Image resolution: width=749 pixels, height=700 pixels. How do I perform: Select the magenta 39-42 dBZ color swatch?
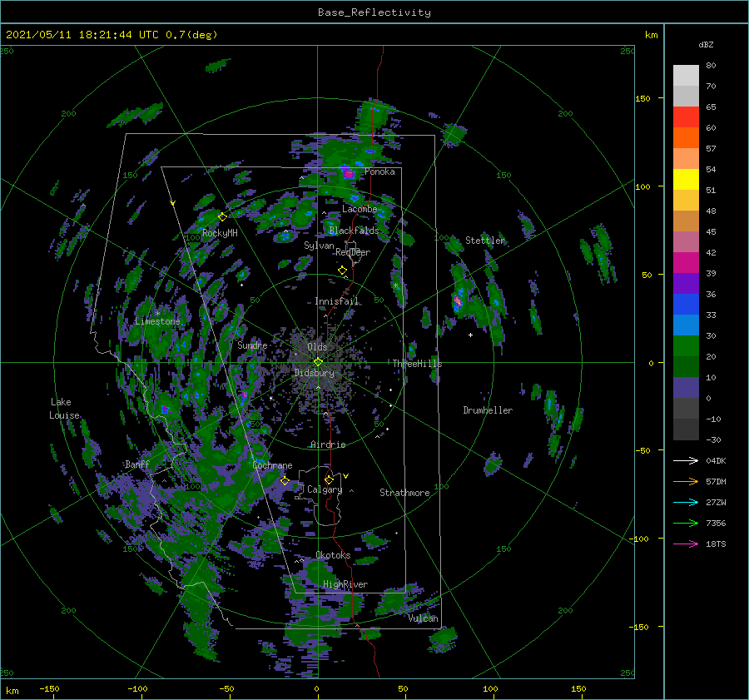[686, 263]
